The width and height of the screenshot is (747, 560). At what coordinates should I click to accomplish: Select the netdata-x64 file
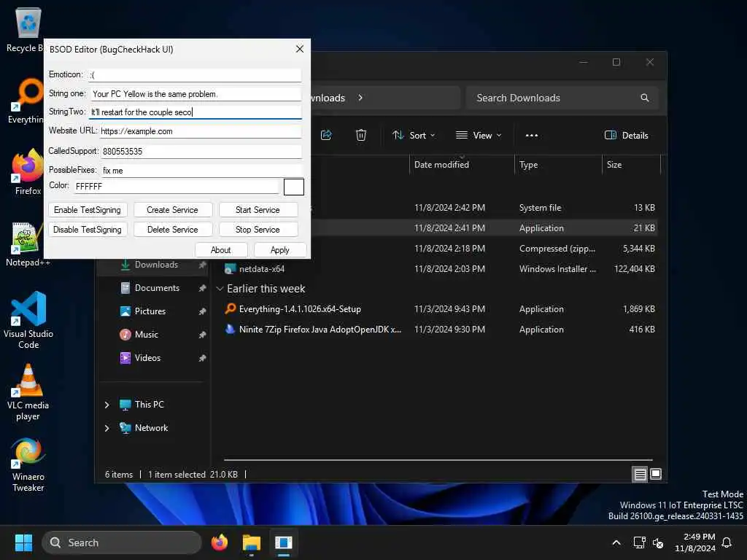tap(262, 269)
